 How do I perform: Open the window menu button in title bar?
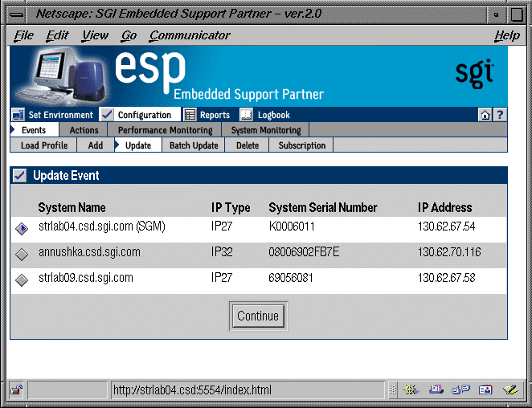(17, 14)
